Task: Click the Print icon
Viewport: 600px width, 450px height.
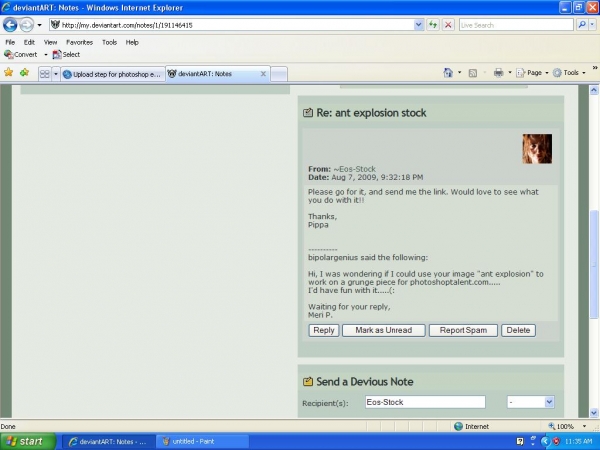Action: 498,73
